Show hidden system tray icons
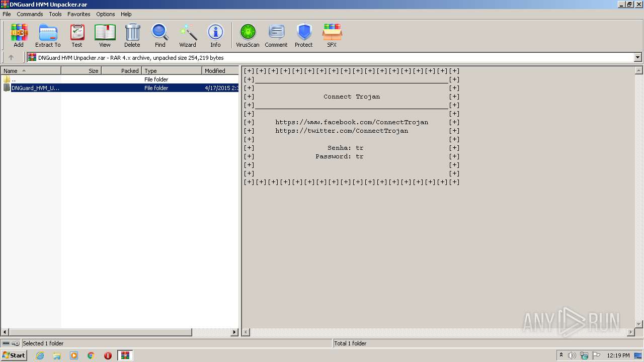Screen dimensions: 644x362 pos(561,355)
